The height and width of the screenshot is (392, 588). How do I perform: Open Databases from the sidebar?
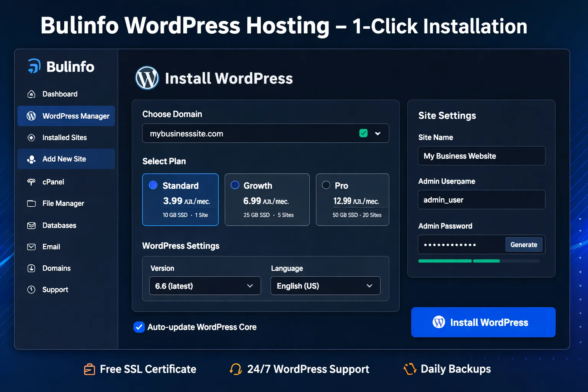click(66, 225)
